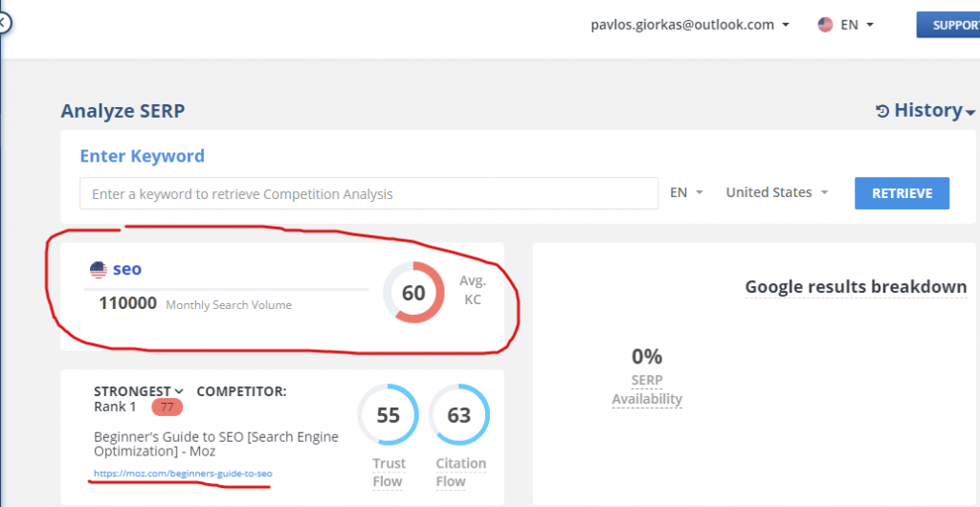
Task: Click the Citation Flow label
Action: [460, 473]
